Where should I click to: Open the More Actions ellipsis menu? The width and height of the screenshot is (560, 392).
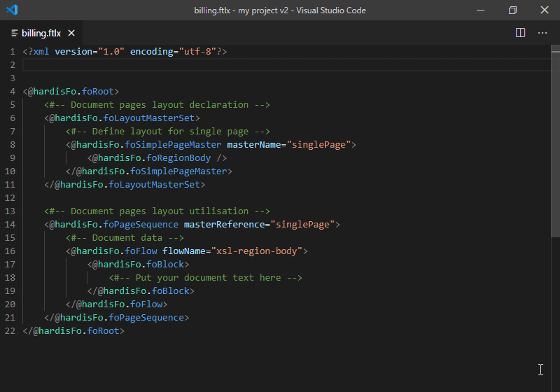(x=542, y=33)
